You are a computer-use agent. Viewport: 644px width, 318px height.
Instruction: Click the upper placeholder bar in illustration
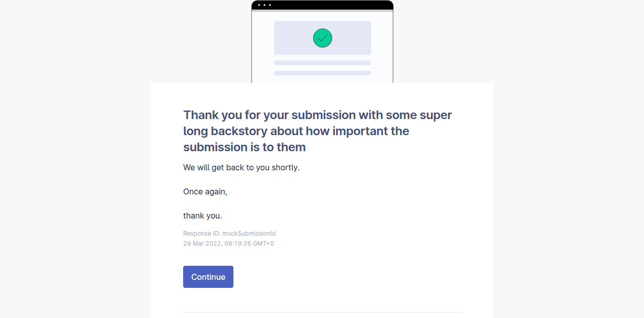click(x=323, y=63)
